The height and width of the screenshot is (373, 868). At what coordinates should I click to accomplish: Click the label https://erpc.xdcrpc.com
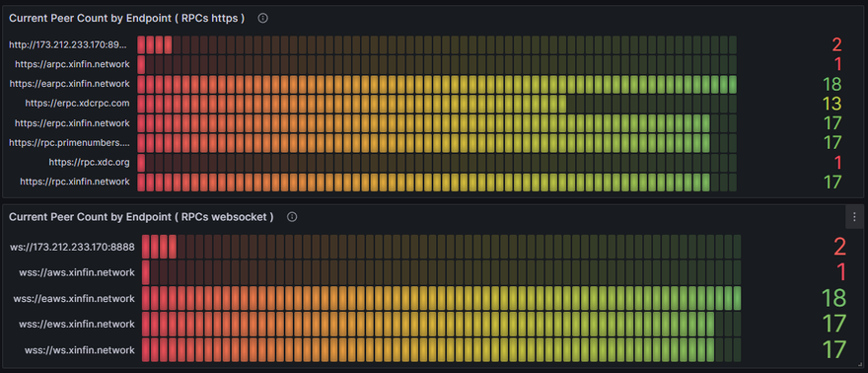78,104
